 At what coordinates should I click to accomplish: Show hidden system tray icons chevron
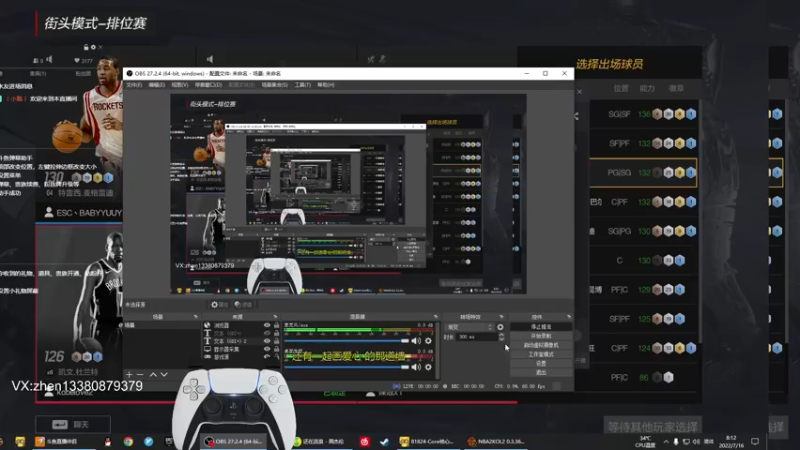tap(666, 441)
